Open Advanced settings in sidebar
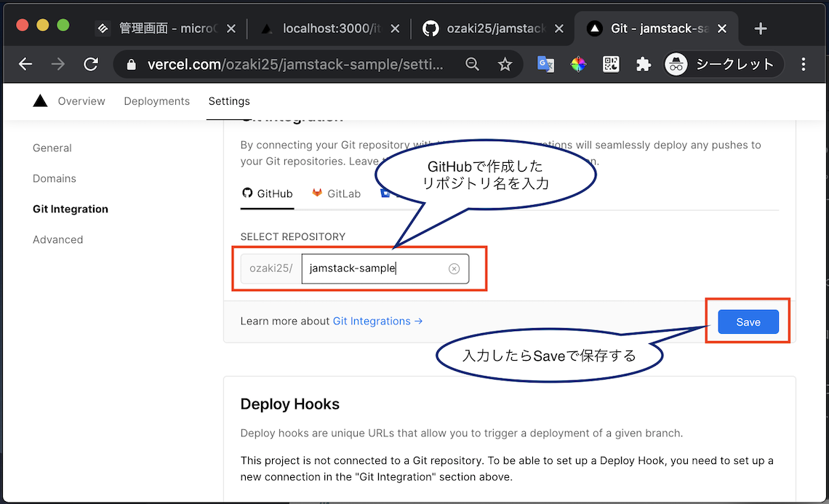 coord(57,239)
